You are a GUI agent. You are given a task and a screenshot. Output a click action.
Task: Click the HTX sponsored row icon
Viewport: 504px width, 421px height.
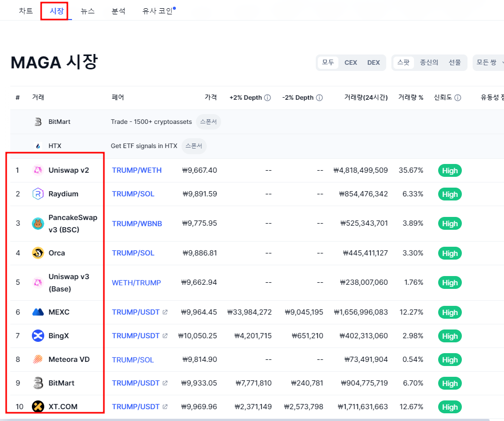pyautogui.click(x=38, y=146)
